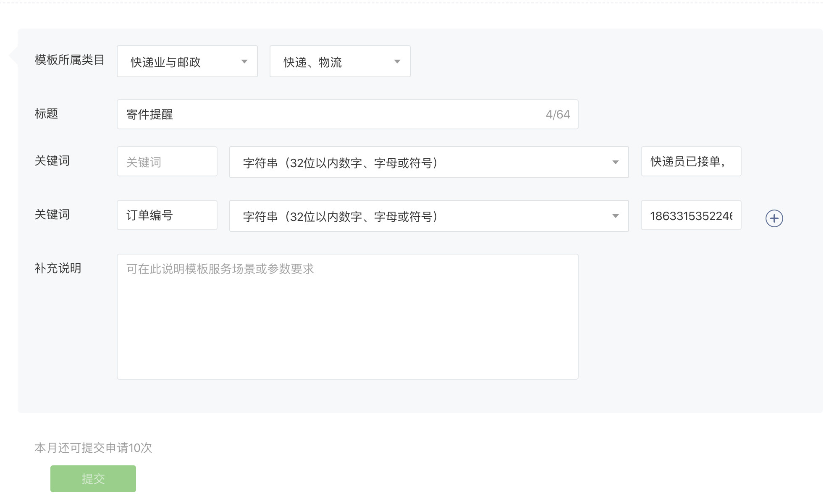The width and height of the screenshot is (834, 504).
Task: Click the empty 关键词 placeholder name field
Action: 167,162
